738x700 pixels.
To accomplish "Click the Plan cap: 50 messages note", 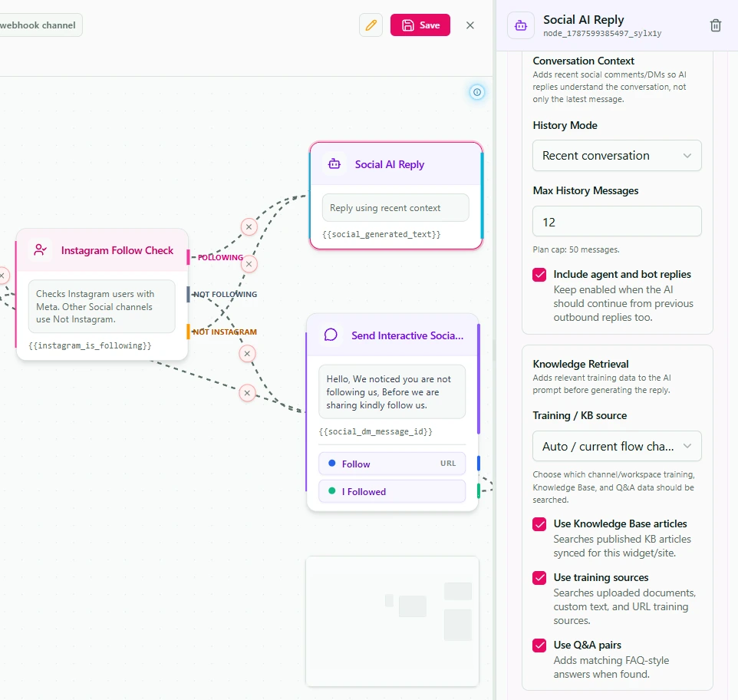I will pyautogui.click(x=575, y=249).
